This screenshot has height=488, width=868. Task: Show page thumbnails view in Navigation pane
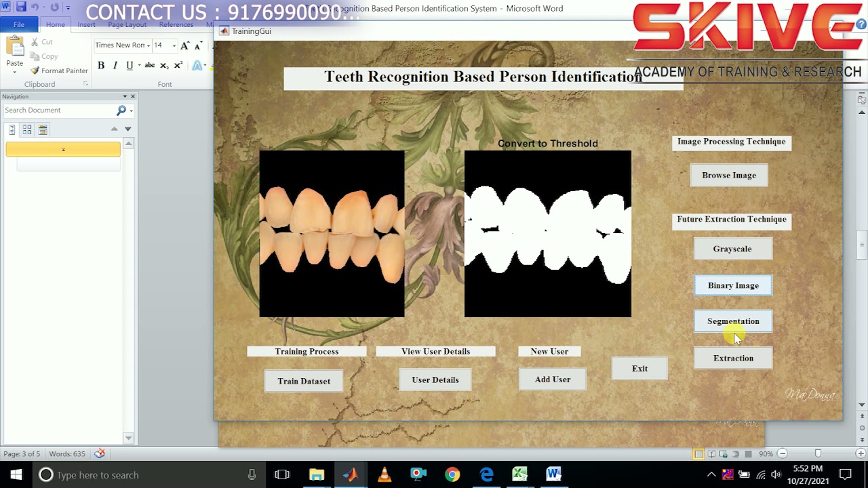[x=27, y=129]
